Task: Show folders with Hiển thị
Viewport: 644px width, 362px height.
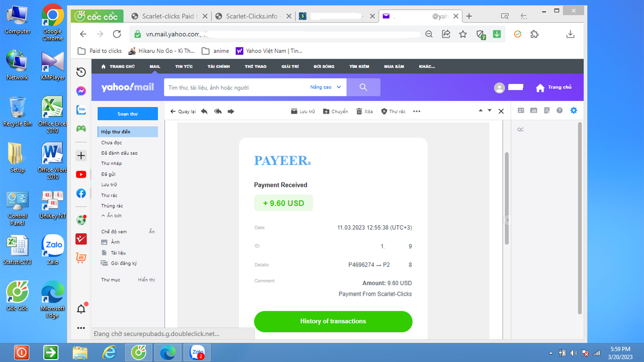Action: [x=146, y=280]
